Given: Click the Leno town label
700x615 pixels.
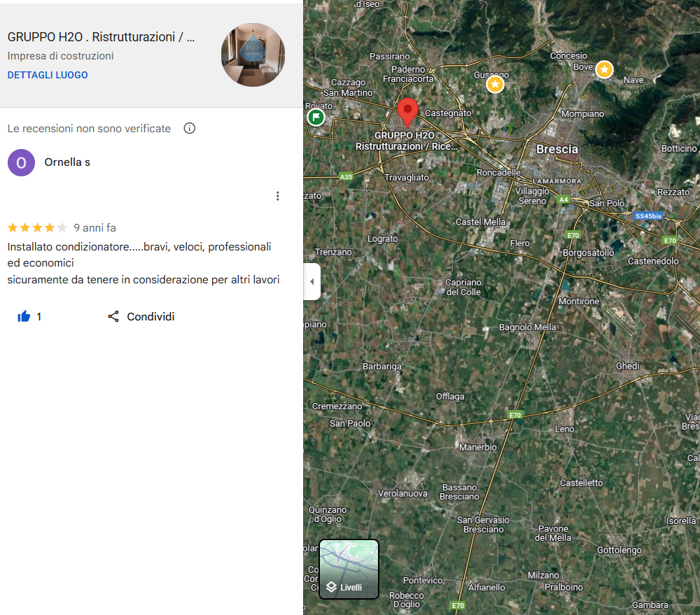Looking at the screenshot, I should (x=564, y=430).
